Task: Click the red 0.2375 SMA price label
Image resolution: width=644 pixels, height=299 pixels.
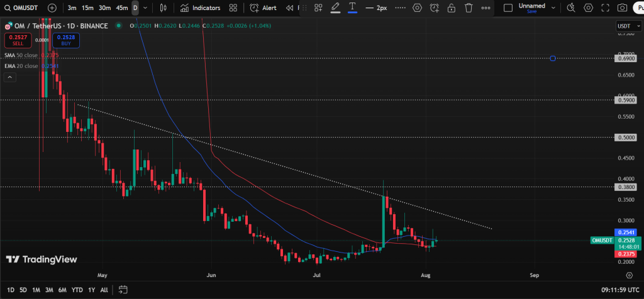Action: [625, 254]
